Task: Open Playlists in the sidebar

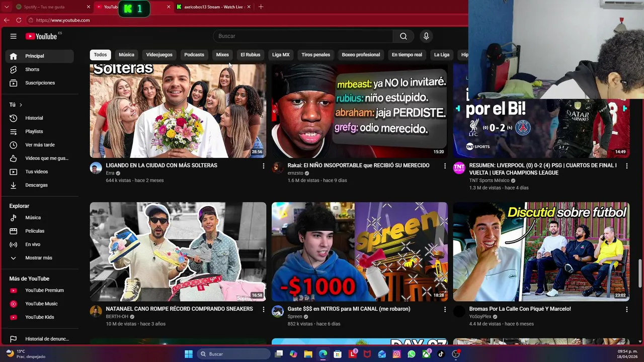Action: tap(39, 131)
